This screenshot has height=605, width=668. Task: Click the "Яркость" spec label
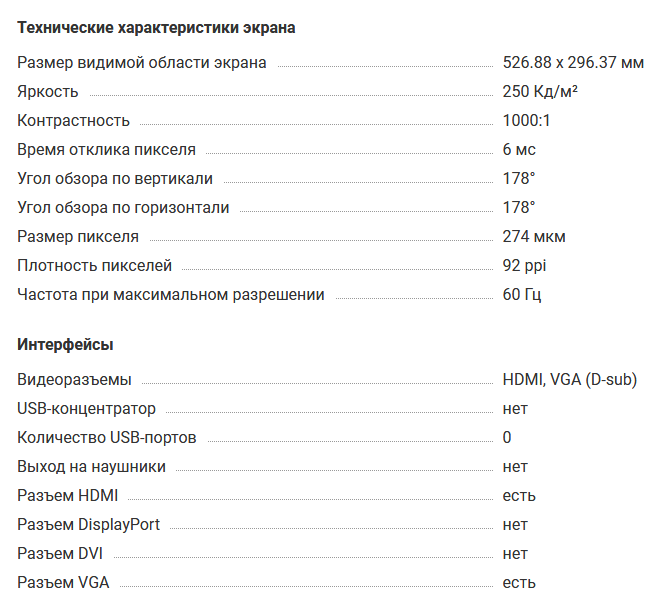click(x=48, y=92)
